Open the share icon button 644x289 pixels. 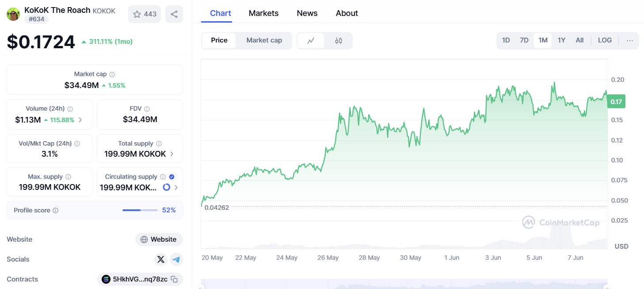[x=174, y=14]
